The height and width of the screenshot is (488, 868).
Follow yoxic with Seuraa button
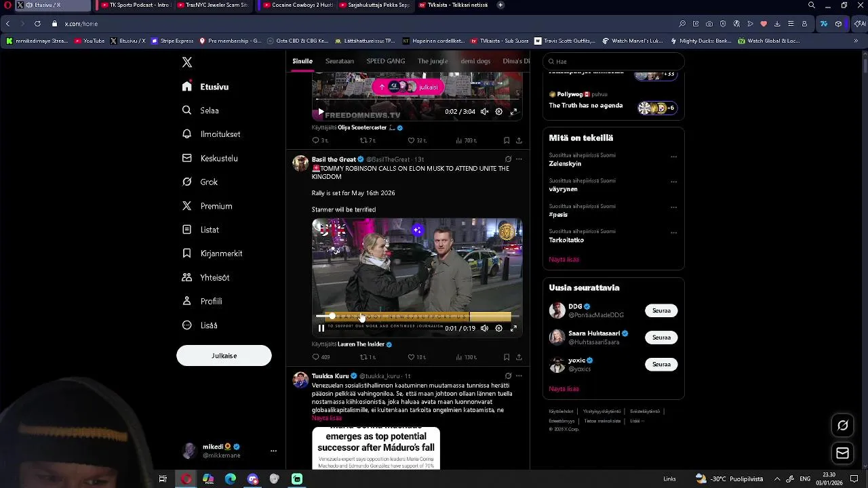[x=661, y=365]
